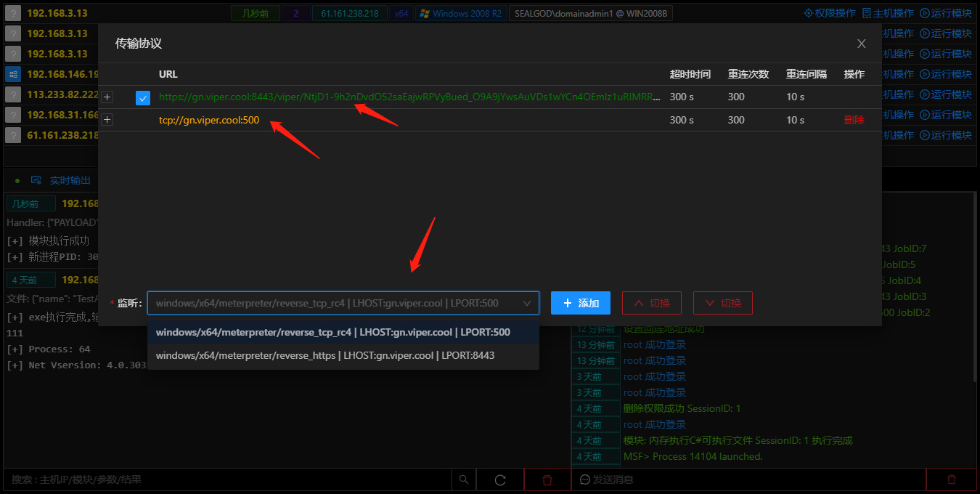Click 运行模块 in the 61.161.238.218 row
The height and width of the screenshot is (494, 980).
pyautogui.click(x=945, y=135)
